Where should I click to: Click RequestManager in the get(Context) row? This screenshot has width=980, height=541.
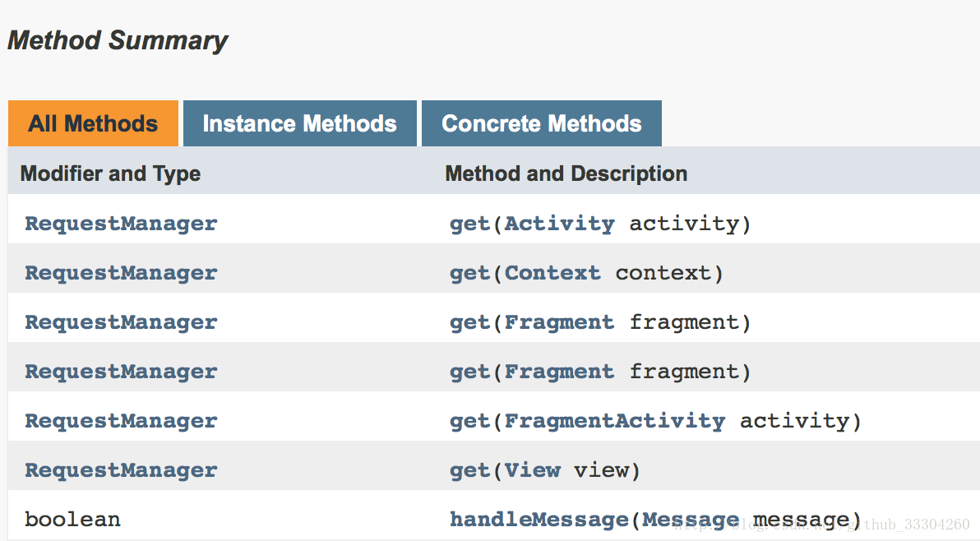pos(121,273)
